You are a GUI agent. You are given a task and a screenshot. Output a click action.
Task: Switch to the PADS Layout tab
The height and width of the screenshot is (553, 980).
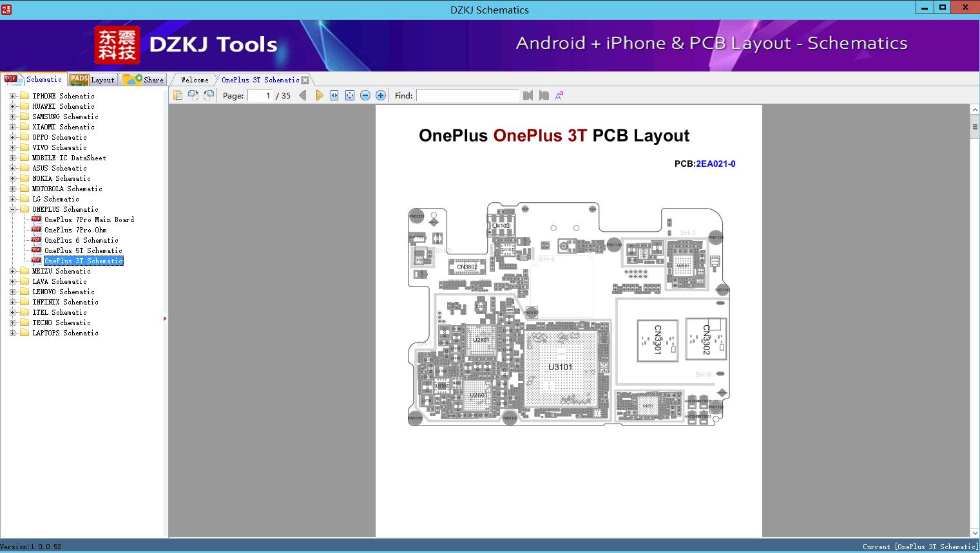(x=92, y=79)
